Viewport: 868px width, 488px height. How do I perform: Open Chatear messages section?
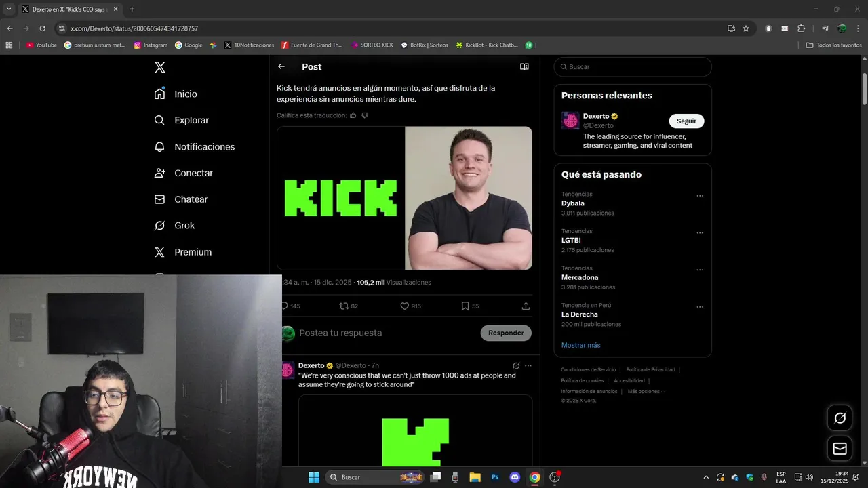[x=180, y=199]
